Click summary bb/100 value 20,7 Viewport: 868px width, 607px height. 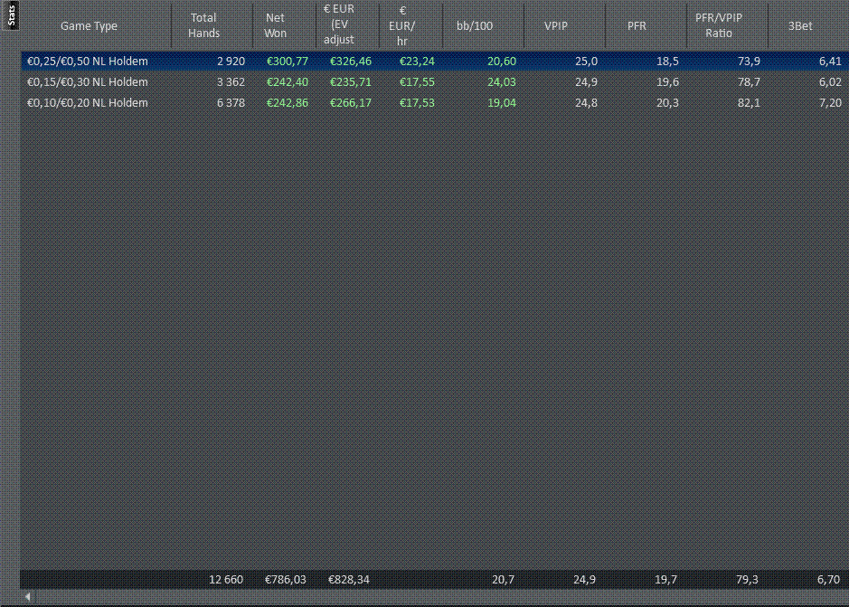click(x=504, y=579)
